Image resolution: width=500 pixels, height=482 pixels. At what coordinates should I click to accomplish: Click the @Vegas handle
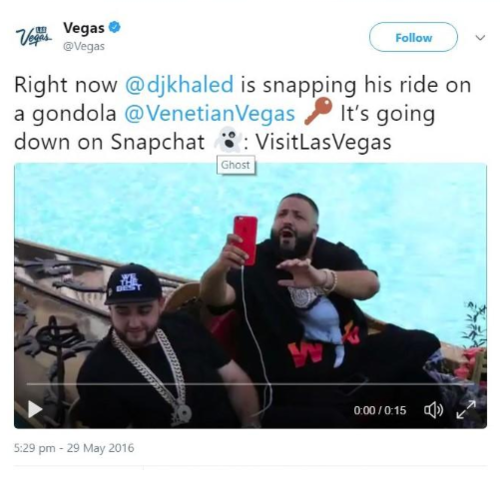pos(84,46)
